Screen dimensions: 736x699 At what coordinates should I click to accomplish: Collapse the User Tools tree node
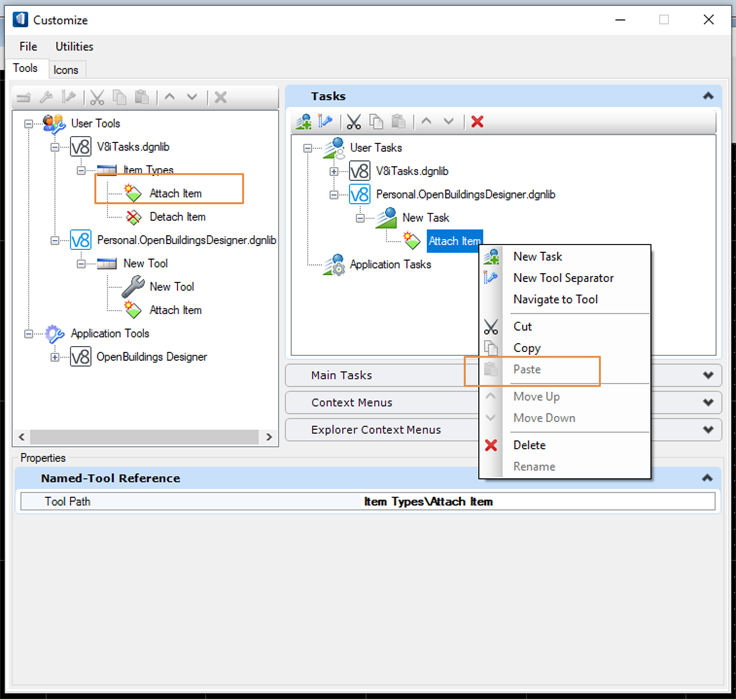tap(29, 124)
